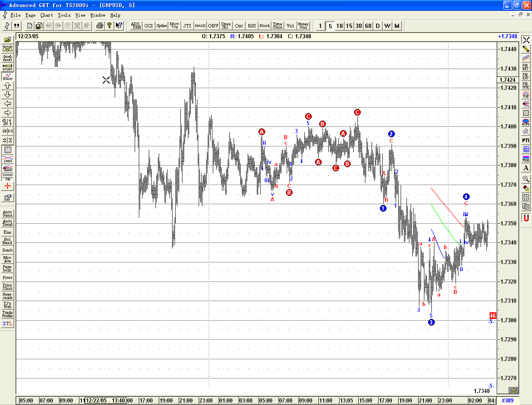Add the Stochastics study

coord(265,26)
